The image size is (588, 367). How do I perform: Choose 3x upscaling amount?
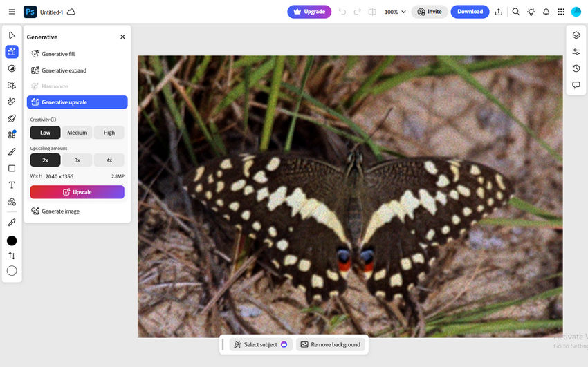(77, 160)
